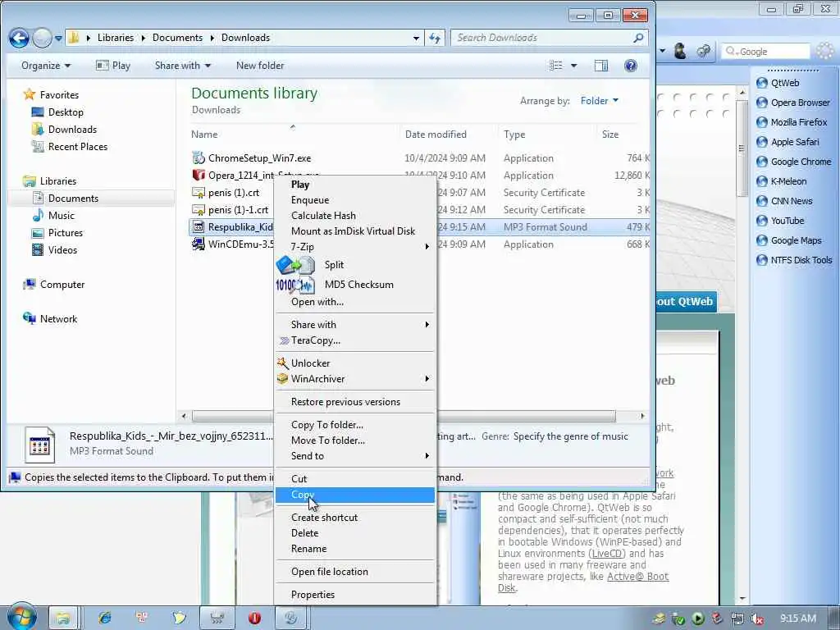Focus the Google search box in QtWeb

765,52
